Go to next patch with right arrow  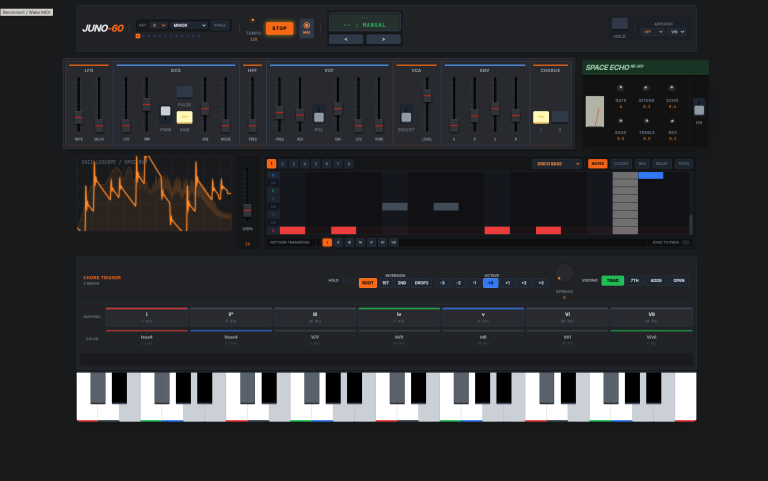coord(383,39)
